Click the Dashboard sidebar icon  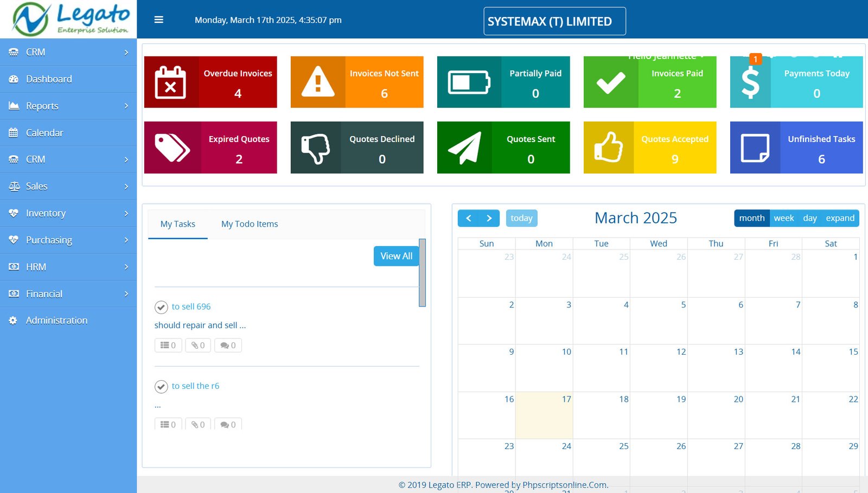(14, 79)
